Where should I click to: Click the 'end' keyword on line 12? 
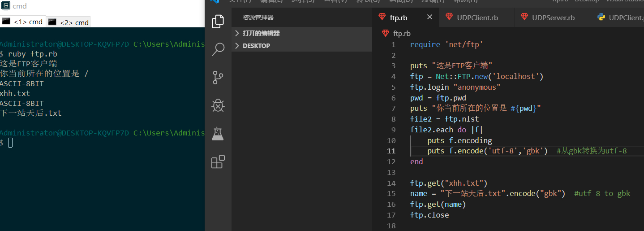416,161
